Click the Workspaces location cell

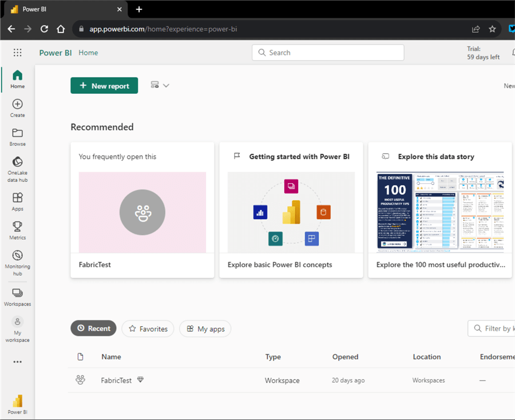[x=429, y=381]
